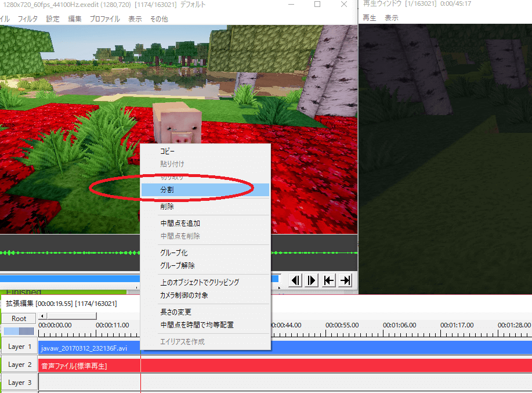Click the 00:01:17.00 mark on the ruler

pyautogui.click(x=457, y=325)
